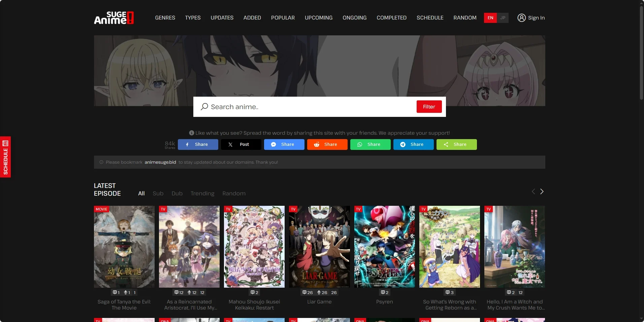Switch language to EN
644x322 pixels.
(x=490, y=18)
